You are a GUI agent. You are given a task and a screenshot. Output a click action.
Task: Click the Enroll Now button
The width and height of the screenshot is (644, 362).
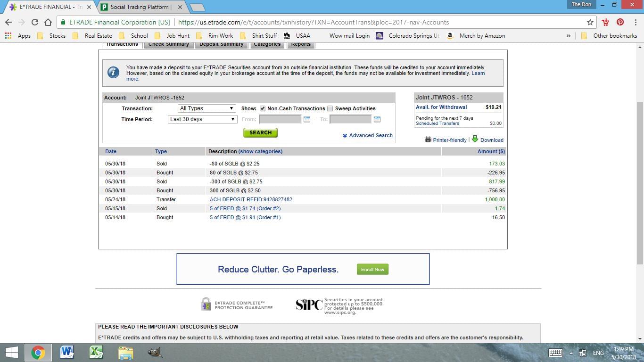tap(372, 269)
